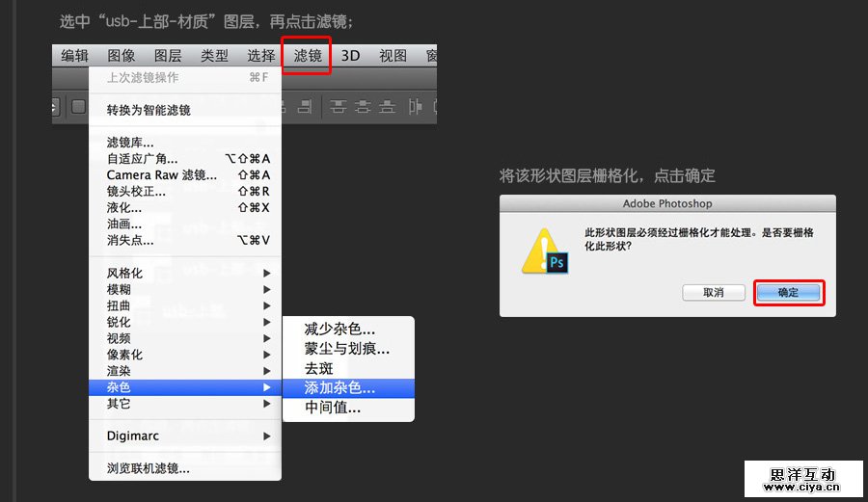Screen dimensions: 868x502
Task: Expand the 其它 submenu arrow
Action: pos(267,404)
